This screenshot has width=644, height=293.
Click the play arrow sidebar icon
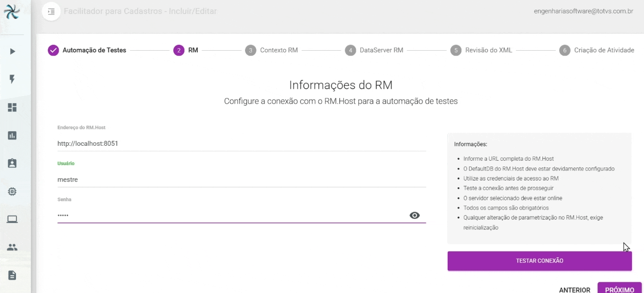coord(13,51)
